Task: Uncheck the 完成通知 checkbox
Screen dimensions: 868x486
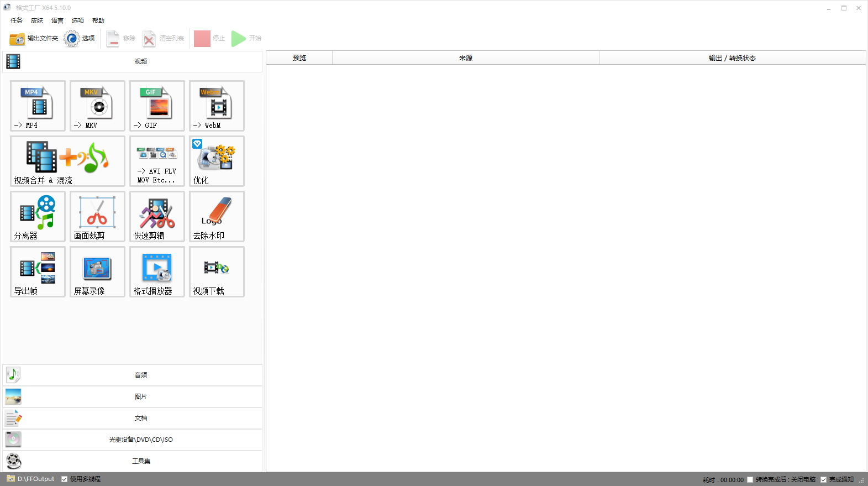Action: point(824,480)
